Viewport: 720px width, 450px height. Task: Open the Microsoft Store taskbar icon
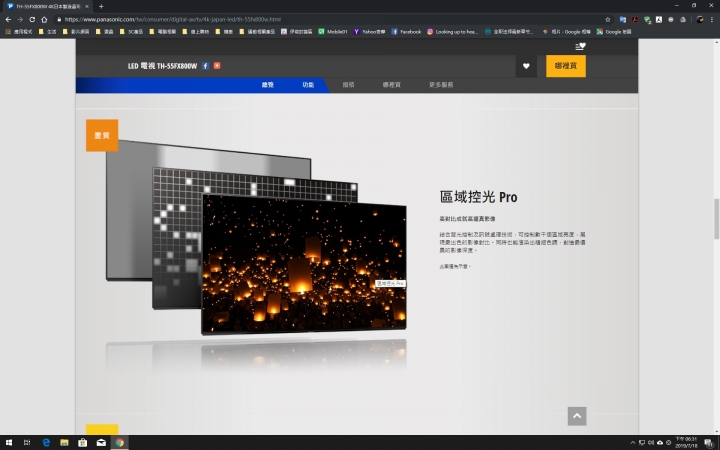tap(83, 443)
